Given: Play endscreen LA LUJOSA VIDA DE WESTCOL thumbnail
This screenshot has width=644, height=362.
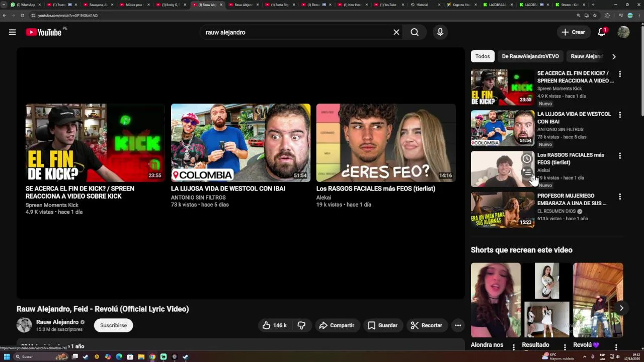Looking at the screenshot, I should point(240,143).
